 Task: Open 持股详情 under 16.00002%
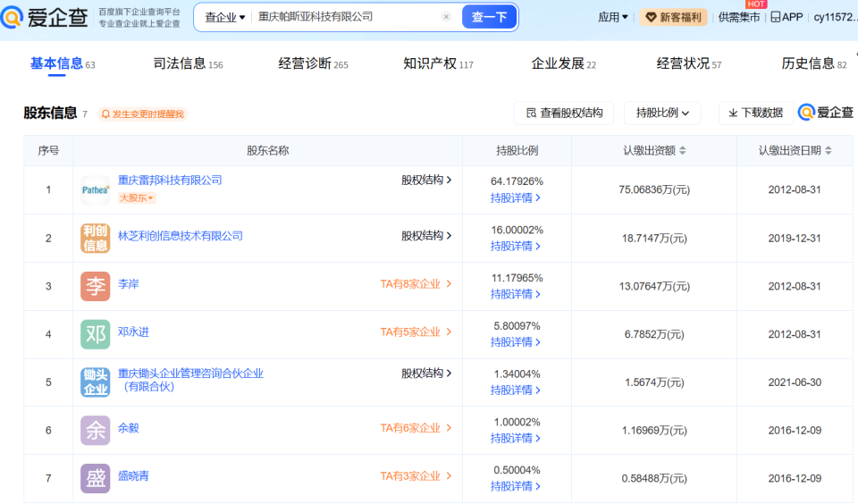coord(516,247)
